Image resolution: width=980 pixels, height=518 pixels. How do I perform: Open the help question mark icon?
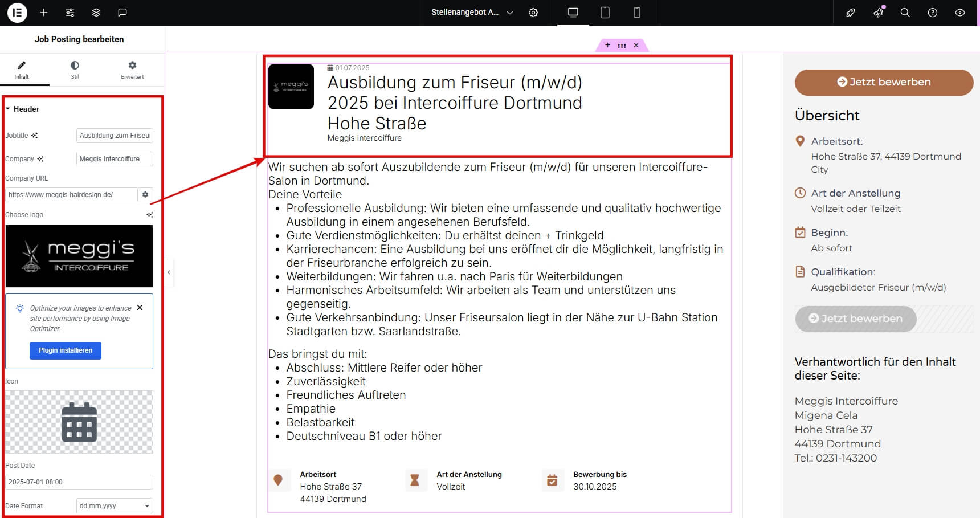pyautogui.click(x=932, y=13)
